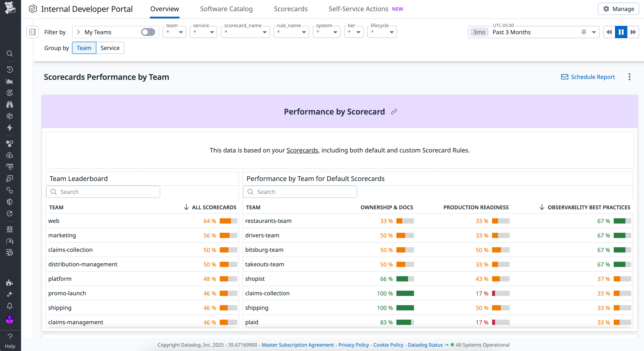Enable the Filter by toggle switch

click(148, 32)
